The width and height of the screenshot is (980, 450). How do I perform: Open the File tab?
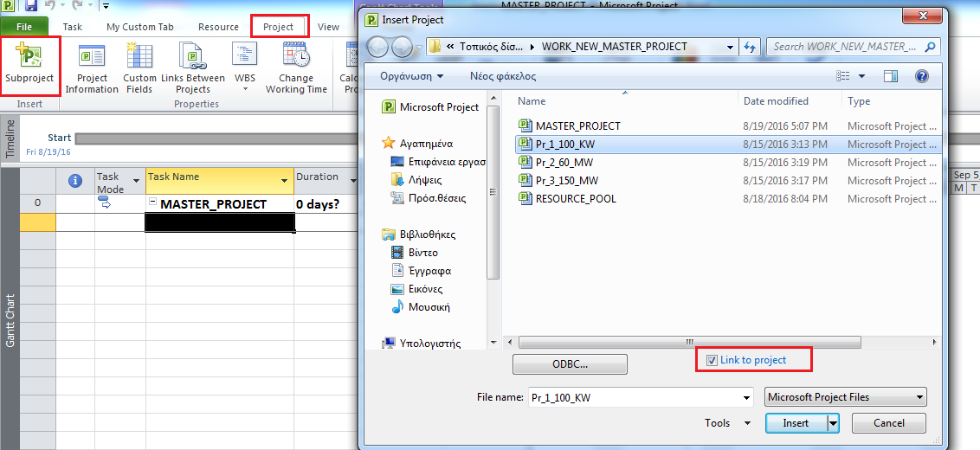tap(24, 27)
